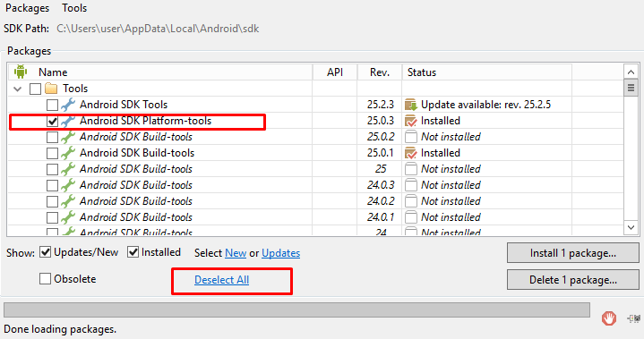Image resolution: width=644 pixels, height=339 pixels.
Task: Tick the Android SDK Tools checkbox
Action: click(52, 105)
